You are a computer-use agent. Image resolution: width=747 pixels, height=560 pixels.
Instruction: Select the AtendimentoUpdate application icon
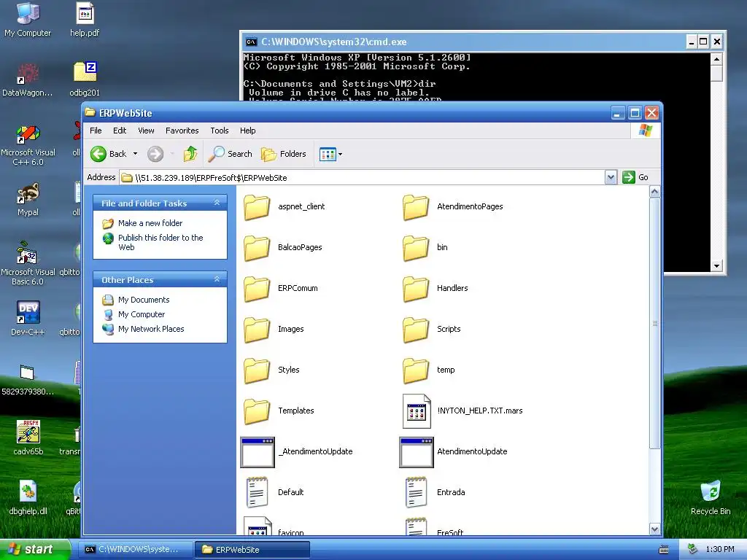(417, 452)
